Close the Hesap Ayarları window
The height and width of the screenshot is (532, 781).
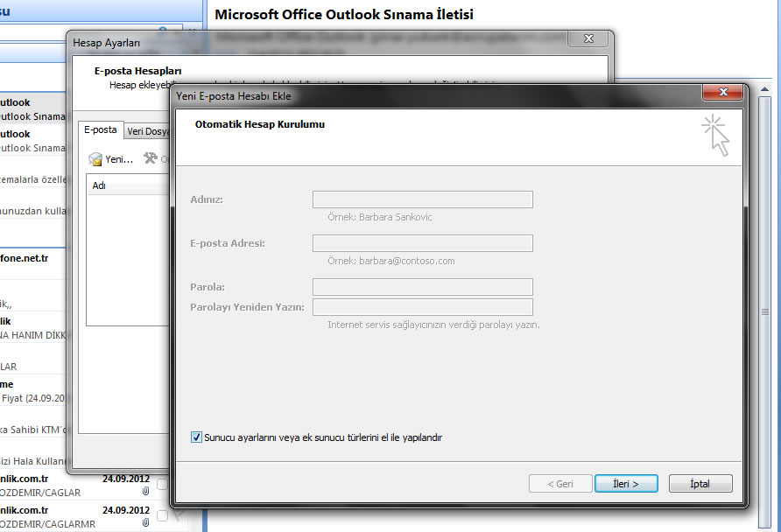click(588, 40)
